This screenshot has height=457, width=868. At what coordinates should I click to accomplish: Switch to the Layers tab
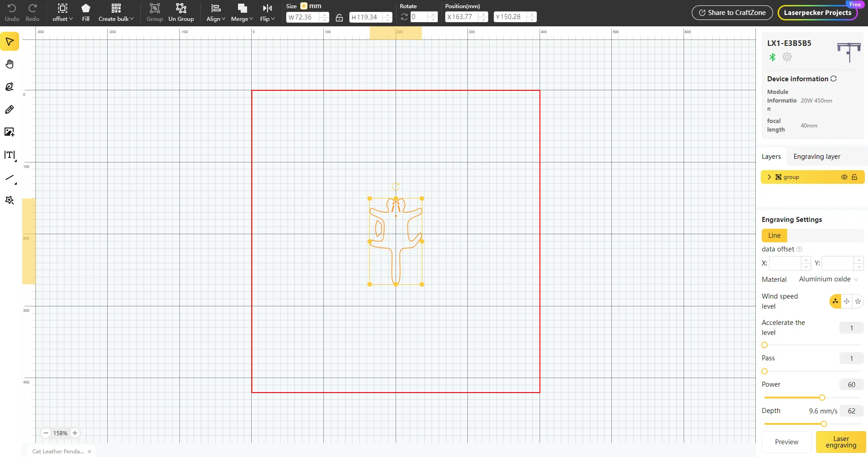(771, 157)
